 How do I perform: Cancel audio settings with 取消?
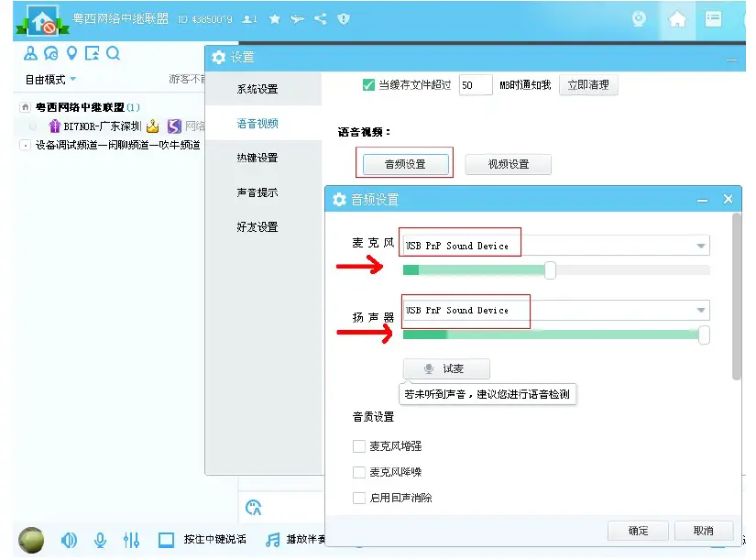[704, 531]
